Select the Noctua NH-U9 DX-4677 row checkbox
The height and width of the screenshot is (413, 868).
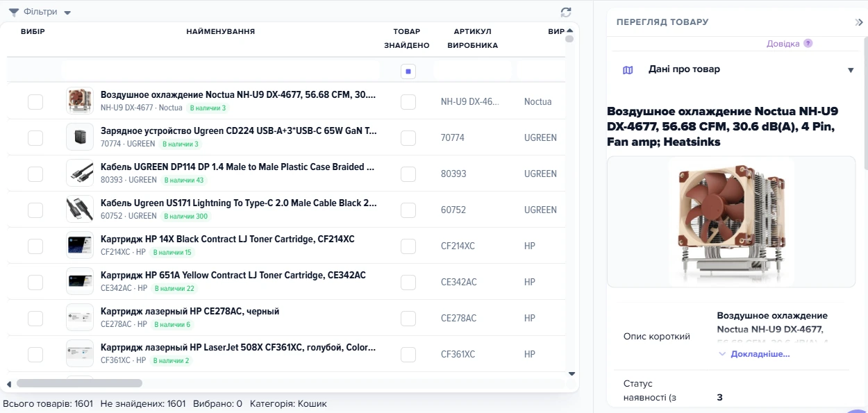click(x=35, y=102)
